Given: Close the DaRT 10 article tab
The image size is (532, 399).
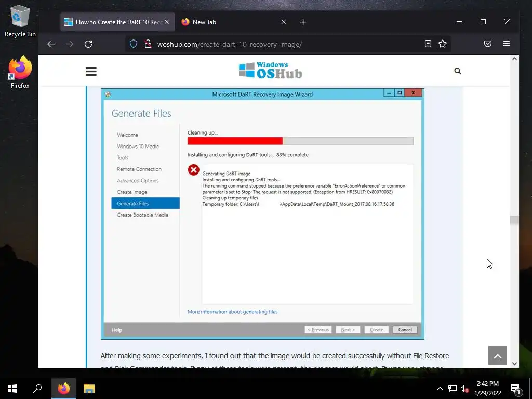Looking at the screenshot, I should click(167, 22).
